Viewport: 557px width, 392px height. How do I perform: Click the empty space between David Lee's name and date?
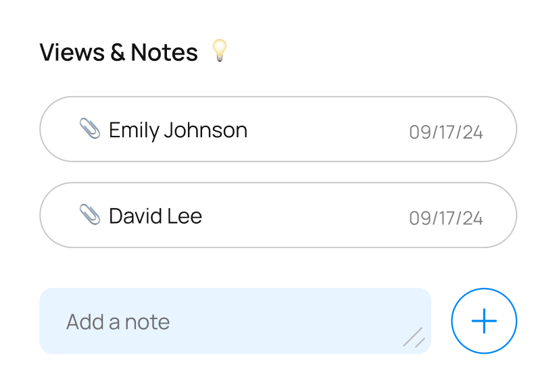pyautogui.click(x=304, y=216)
